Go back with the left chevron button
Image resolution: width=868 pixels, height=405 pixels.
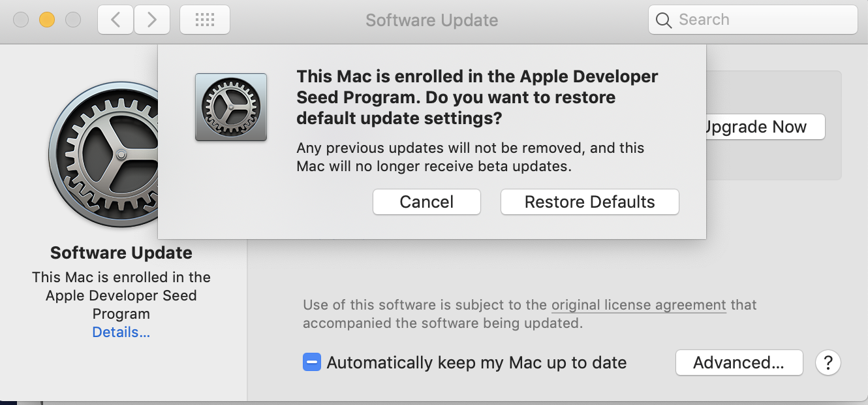tap(116, 20)
